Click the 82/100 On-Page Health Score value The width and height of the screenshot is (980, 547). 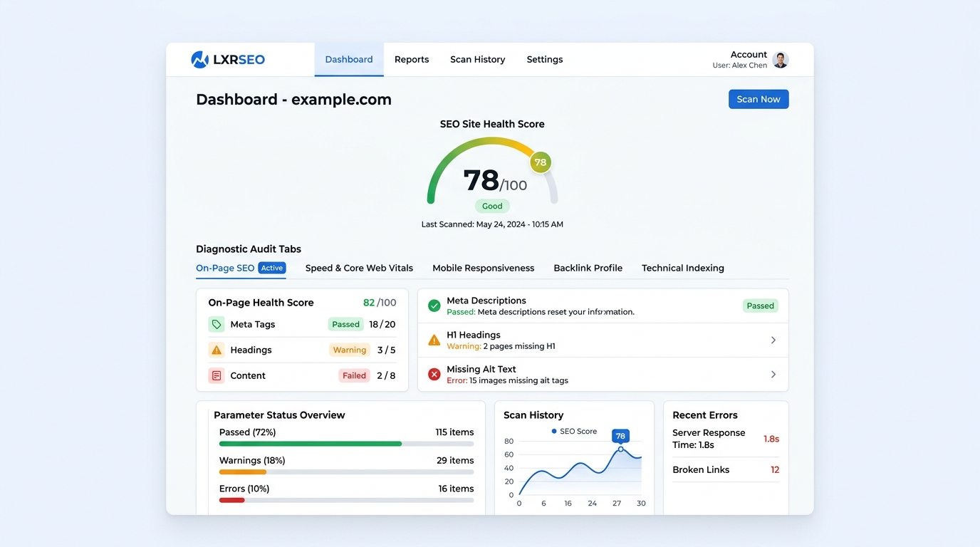[x=380, y=303]
